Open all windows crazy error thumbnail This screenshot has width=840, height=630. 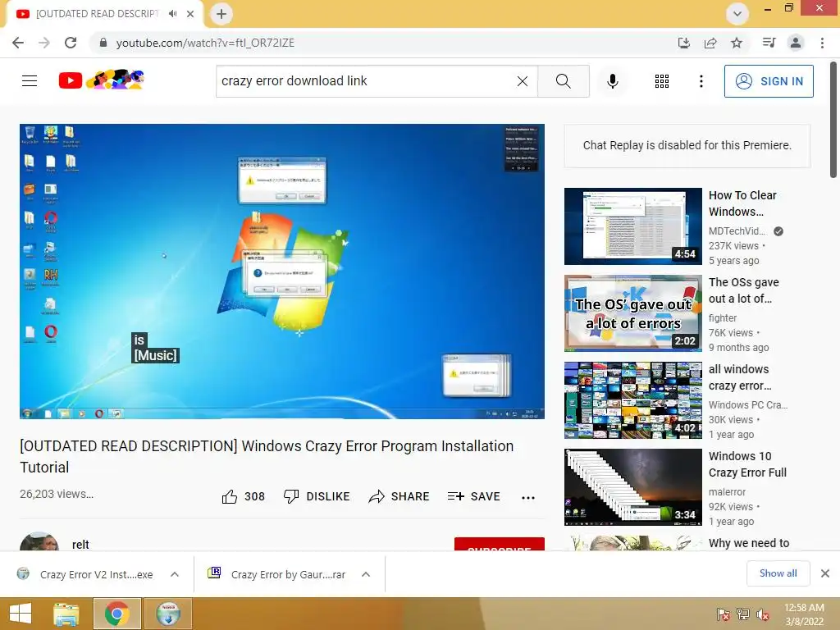coord(632,400)
